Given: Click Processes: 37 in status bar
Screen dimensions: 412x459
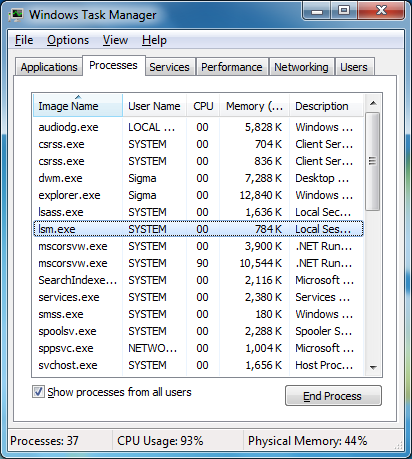Looking at the screenshot, I should [44, 441].
